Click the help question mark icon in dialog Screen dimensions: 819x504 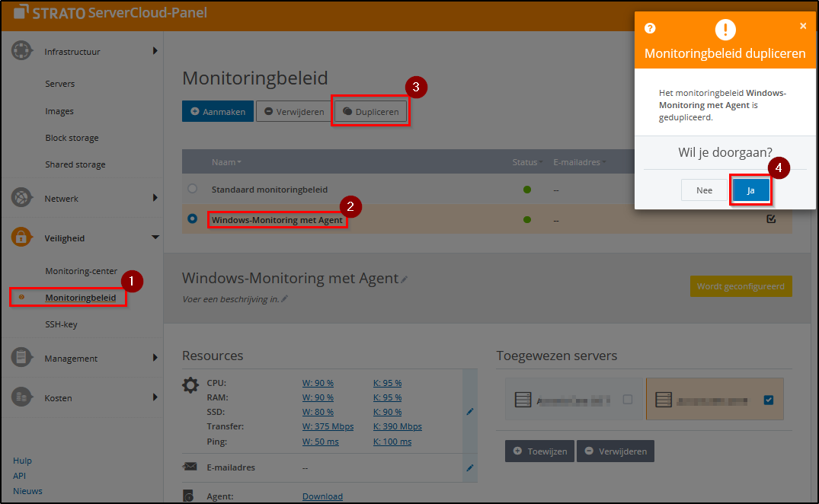(650, 29)
